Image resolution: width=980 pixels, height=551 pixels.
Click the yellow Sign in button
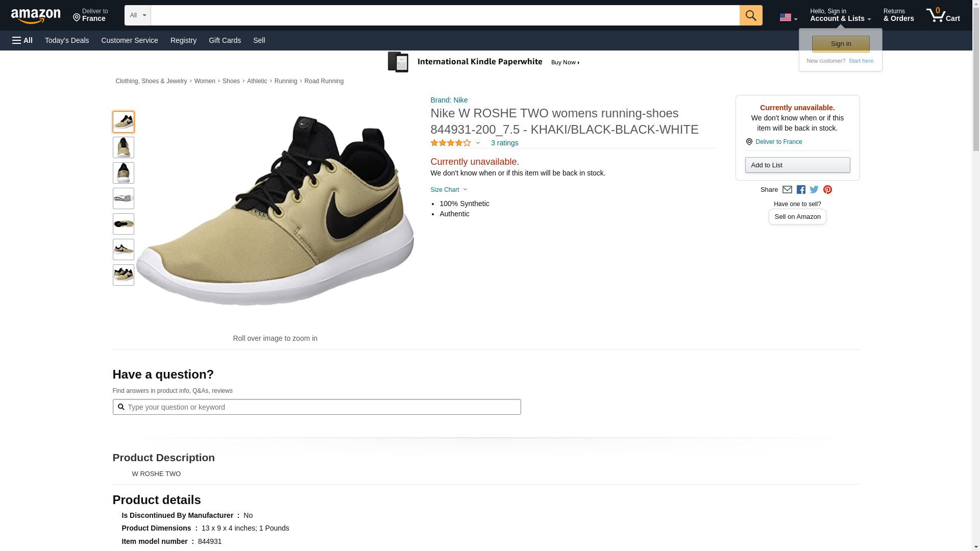click(x=841, y=44)
